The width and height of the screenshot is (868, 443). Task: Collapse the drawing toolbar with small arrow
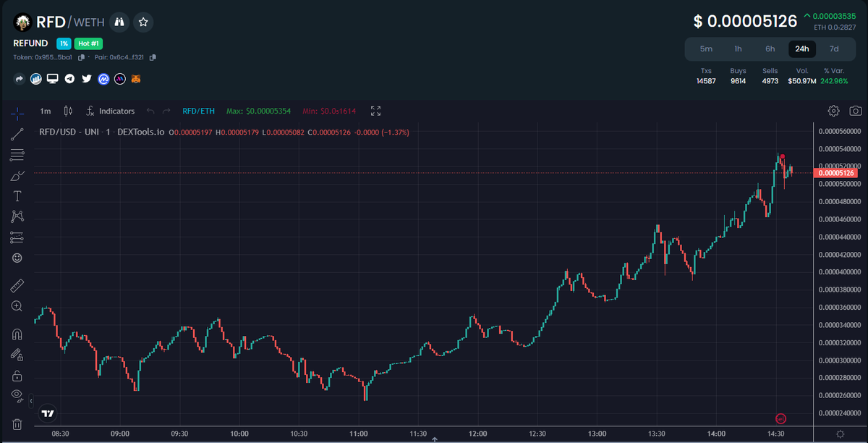[32, 400]
